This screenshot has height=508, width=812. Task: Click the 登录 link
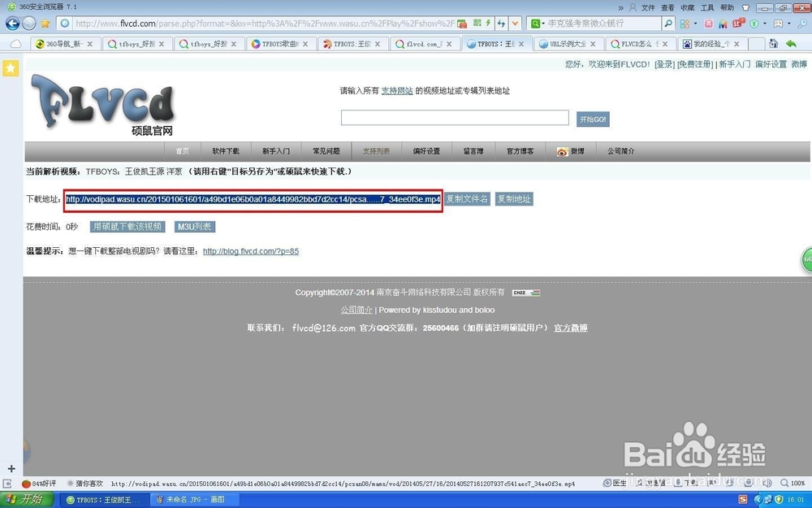click(x=664, y=64)
